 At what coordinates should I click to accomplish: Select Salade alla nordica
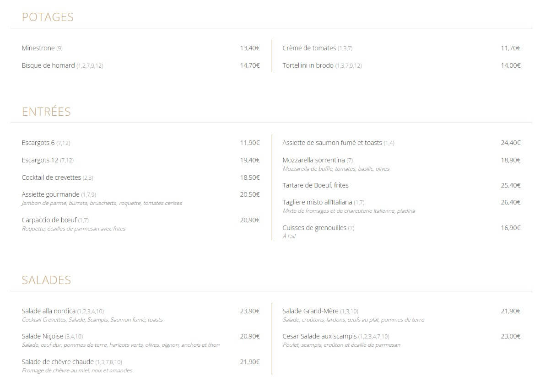pos(49,311)
